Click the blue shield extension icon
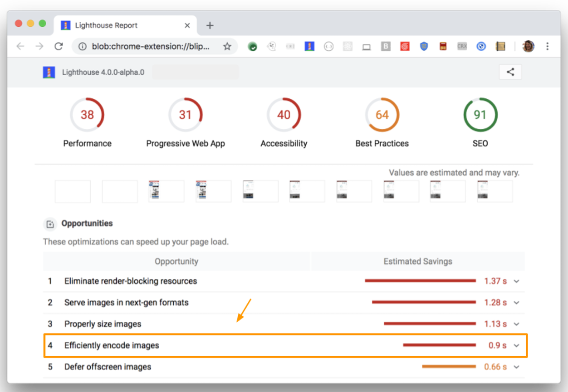The image size is (568, 392). point(424,46)
